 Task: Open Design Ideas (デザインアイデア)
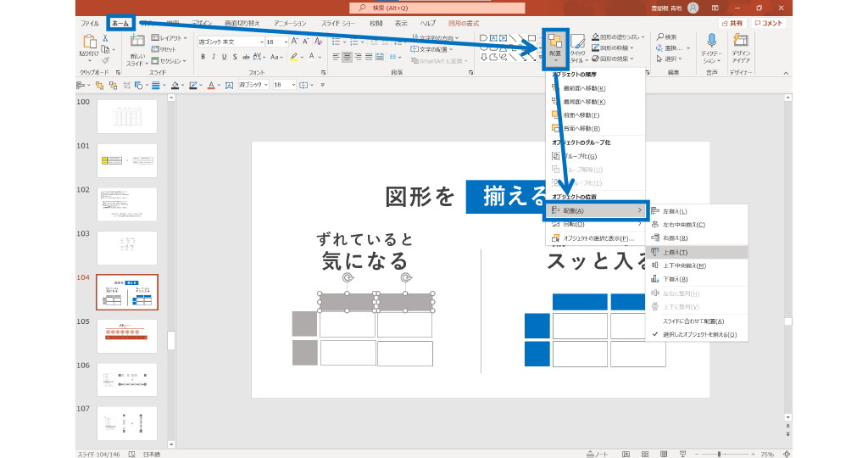[x=741, y=46]
